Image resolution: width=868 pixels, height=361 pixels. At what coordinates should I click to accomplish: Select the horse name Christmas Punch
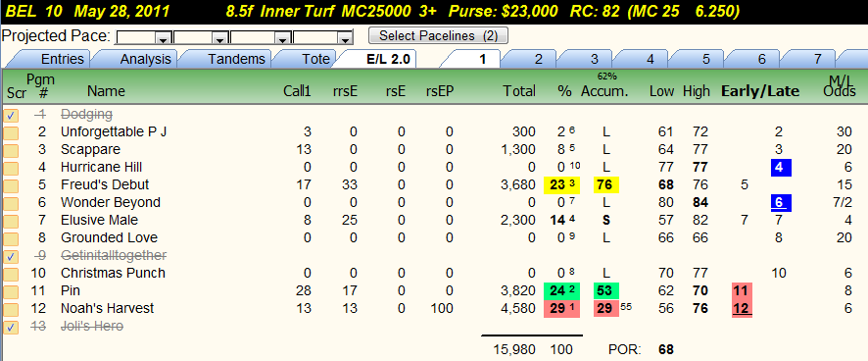coord(113,273)
